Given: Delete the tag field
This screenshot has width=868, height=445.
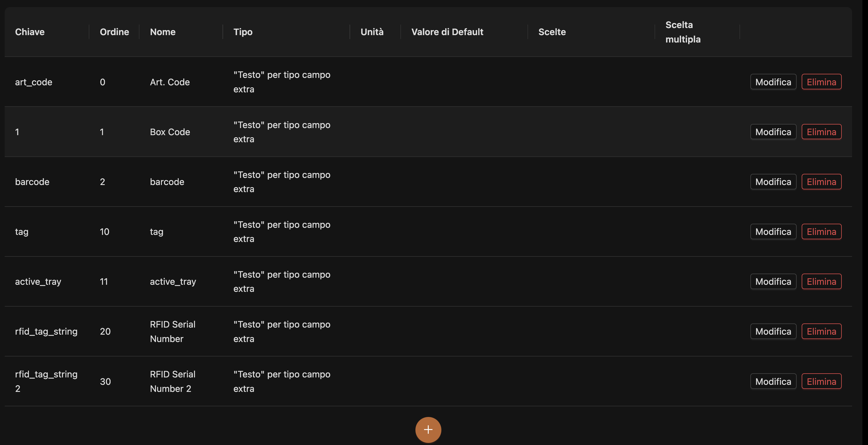Looking at the screenshot, I should pos(821,232).
